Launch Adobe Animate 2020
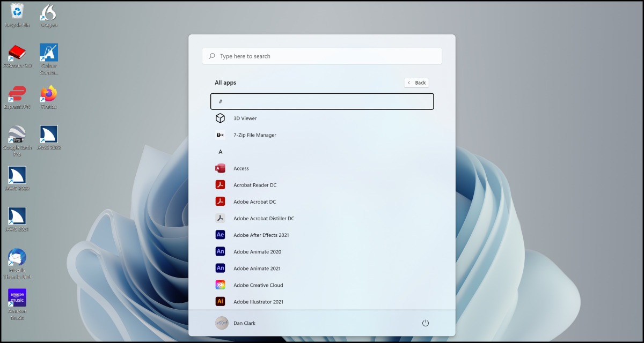644x343 pixels. tap(257, 251)
